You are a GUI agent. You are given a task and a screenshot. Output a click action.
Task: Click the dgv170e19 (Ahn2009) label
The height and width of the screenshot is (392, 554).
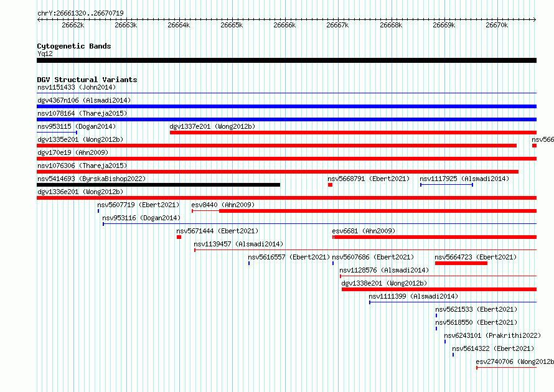coord(73,152)
